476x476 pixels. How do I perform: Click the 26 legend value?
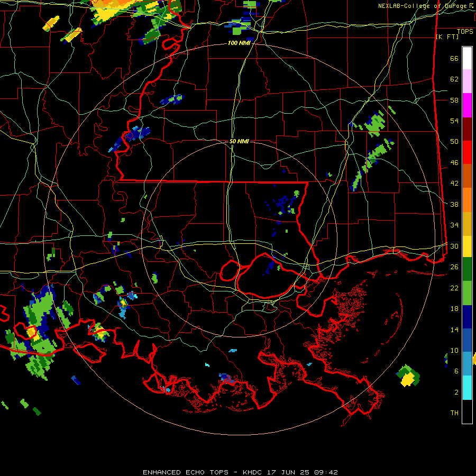click(454, 267)
